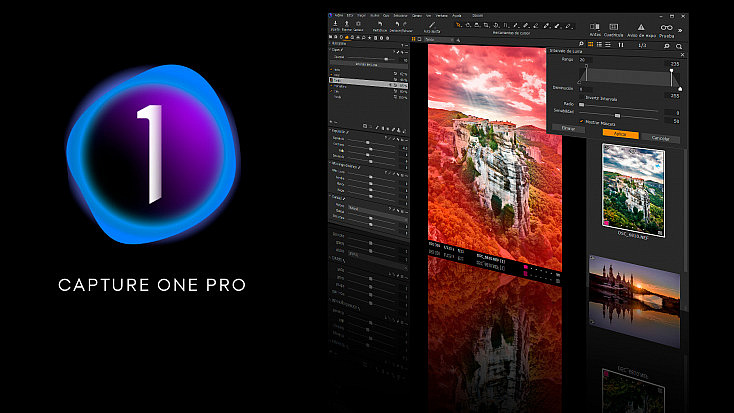The height and width of the screenshot is (413, 734).
Task: Close the luma range dialog
Action: pos(682,55)
